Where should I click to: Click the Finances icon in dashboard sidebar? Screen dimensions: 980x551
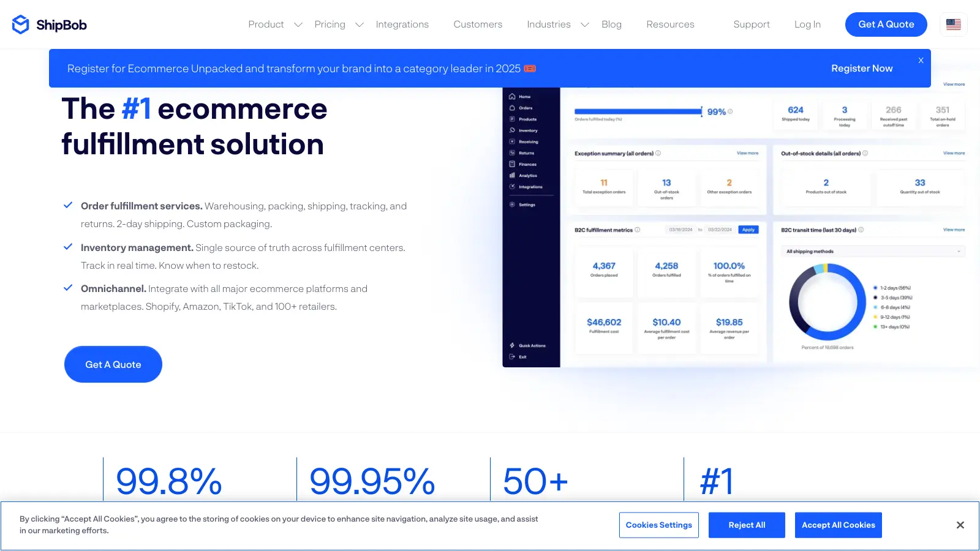click(512, 164)
